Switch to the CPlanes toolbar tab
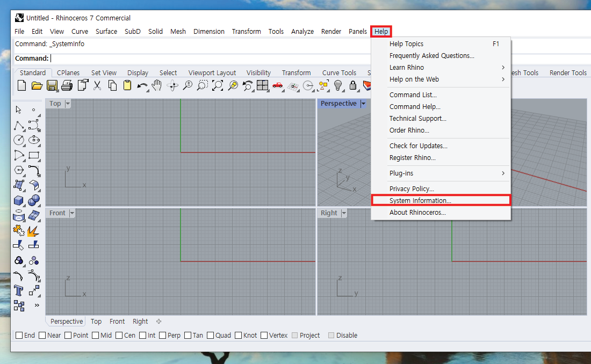Image resolution: width=591 pixels, height=364 pixels. coord(68,72)
